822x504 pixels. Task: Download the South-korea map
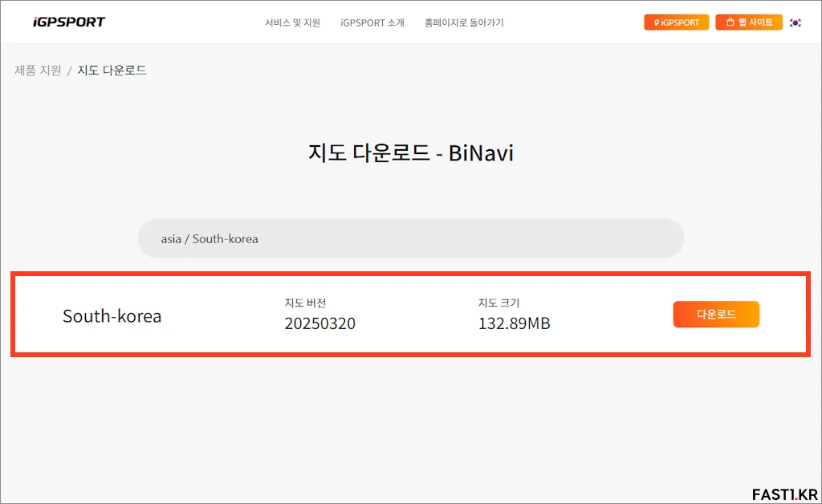716,315
